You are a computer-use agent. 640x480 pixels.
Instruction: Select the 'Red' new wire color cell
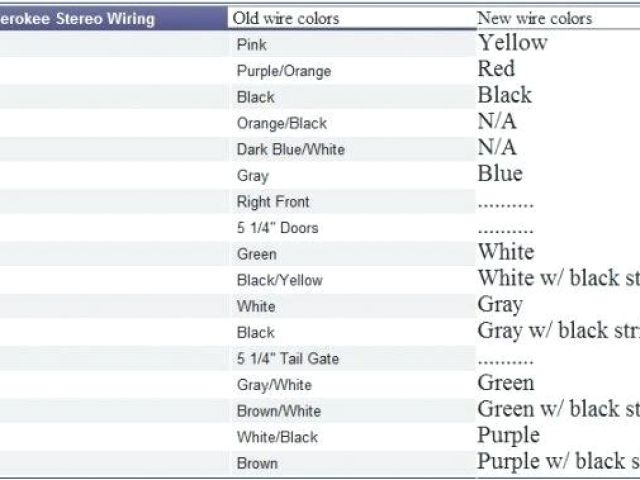click(496, 69)
